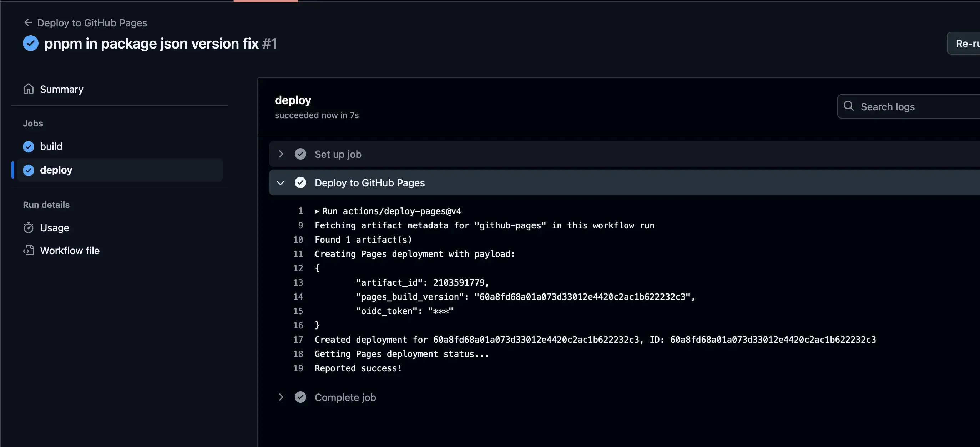Click log text 'Creating Pages deployment with payload:'
This screenshot has height=447, width=980.
coord(415,254)
